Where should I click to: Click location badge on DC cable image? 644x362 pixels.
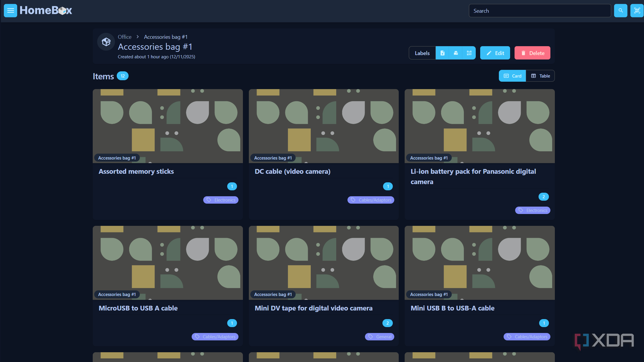click(273, 158)
